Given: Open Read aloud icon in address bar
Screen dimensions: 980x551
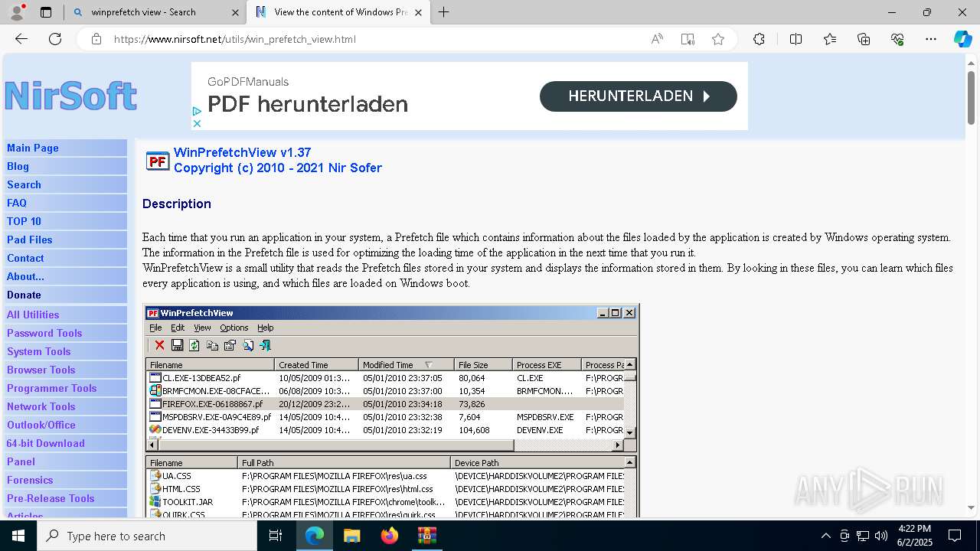Looking at the screenshot, I should pos(657,39).
